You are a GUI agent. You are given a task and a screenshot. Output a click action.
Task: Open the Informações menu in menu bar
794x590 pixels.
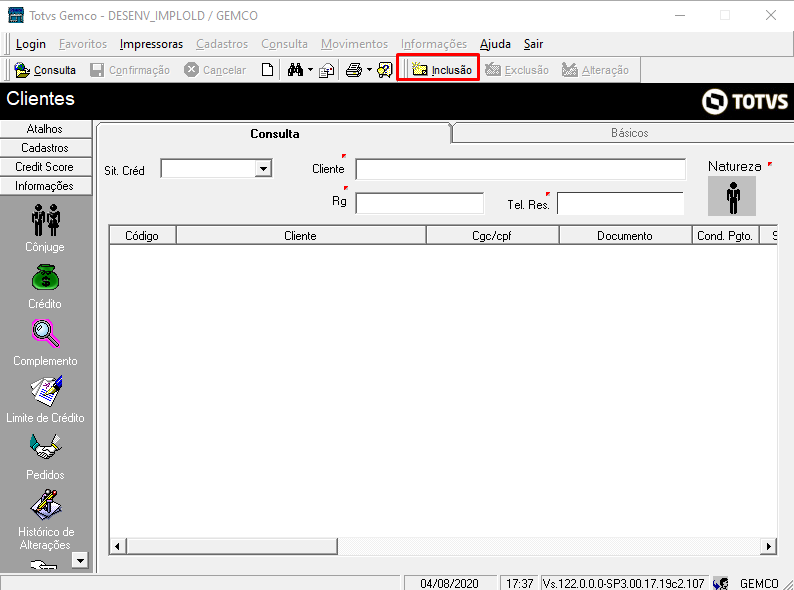pos(434,44)
